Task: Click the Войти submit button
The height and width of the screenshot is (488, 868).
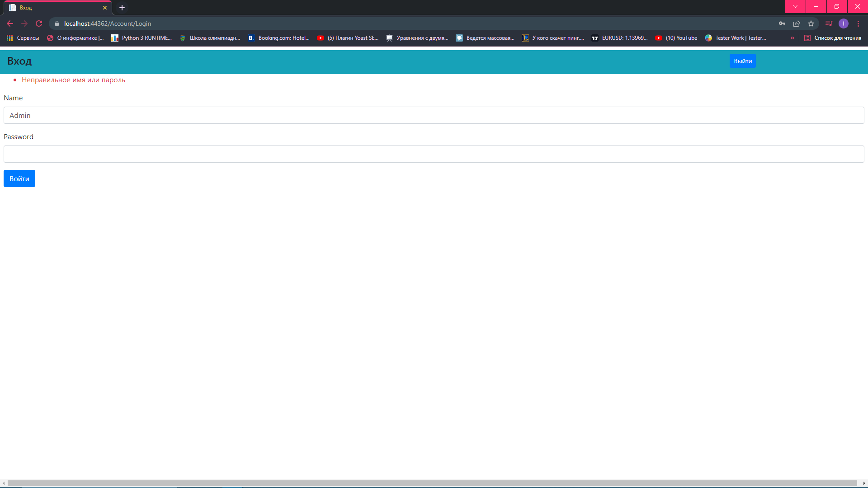Action: (x=19, y=178)
